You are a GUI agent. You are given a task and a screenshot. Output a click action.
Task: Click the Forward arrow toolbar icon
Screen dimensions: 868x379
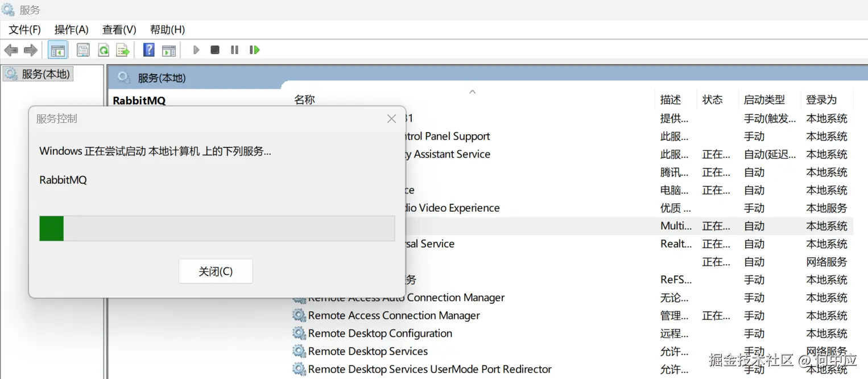31,50
